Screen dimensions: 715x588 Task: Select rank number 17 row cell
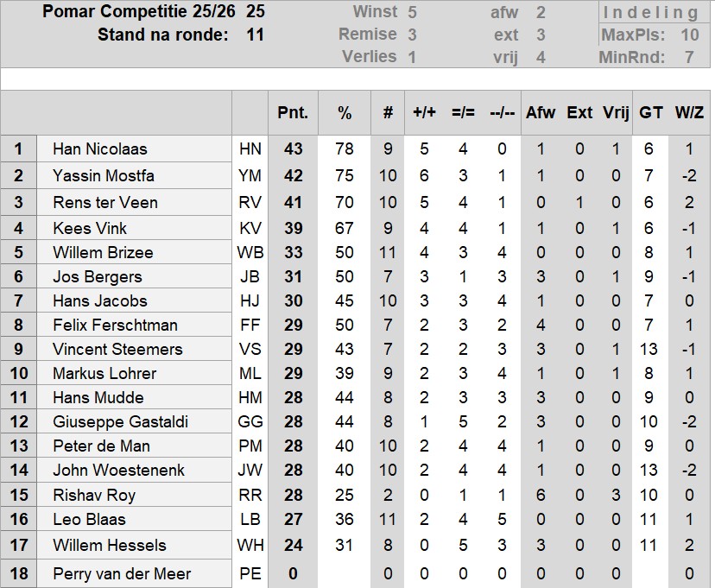point(19,545)
